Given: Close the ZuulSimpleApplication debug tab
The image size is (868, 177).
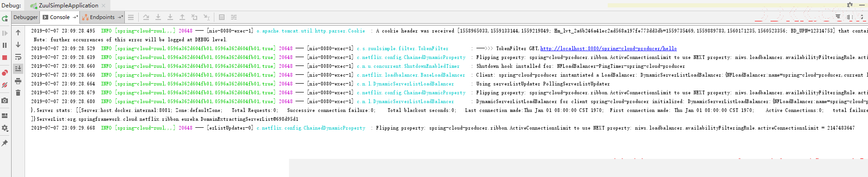Looking at the screenshot, I should click(103, 6).
